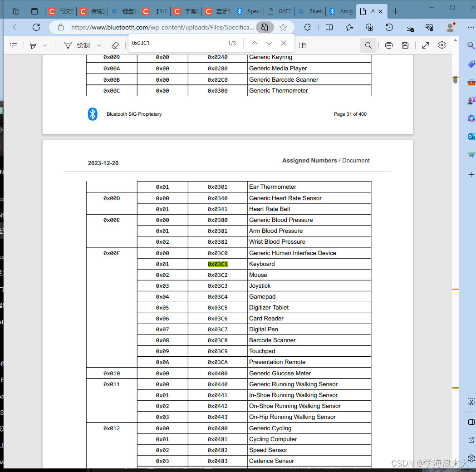Open sidebar shopping tag icon

point(471,64)
